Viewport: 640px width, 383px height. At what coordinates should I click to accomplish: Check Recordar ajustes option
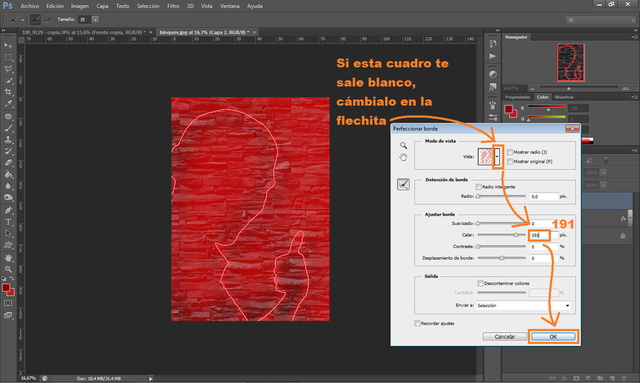(417, 323)
